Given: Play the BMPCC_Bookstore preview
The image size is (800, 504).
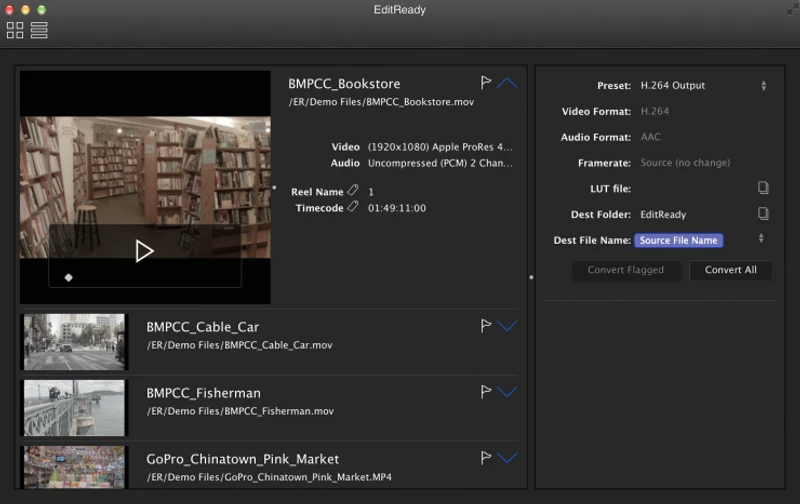Looking at the screenshot, I should click(x=145, y=251).
